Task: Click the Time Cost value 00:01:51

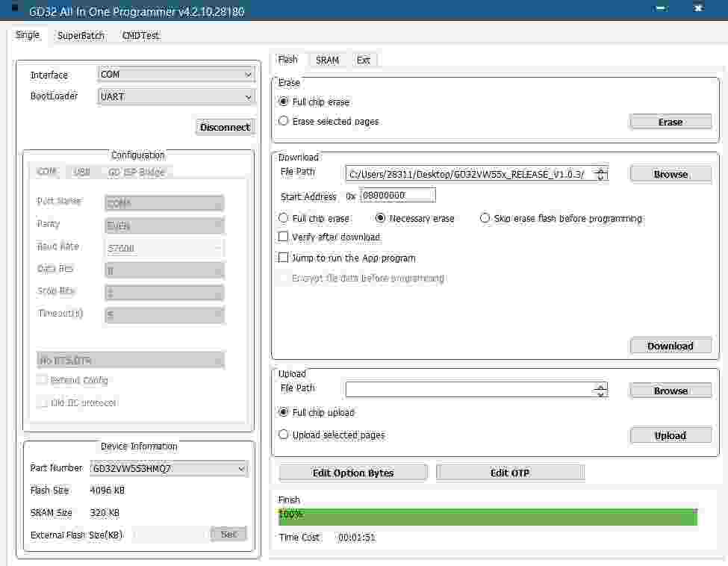Action: pos(357,537)
